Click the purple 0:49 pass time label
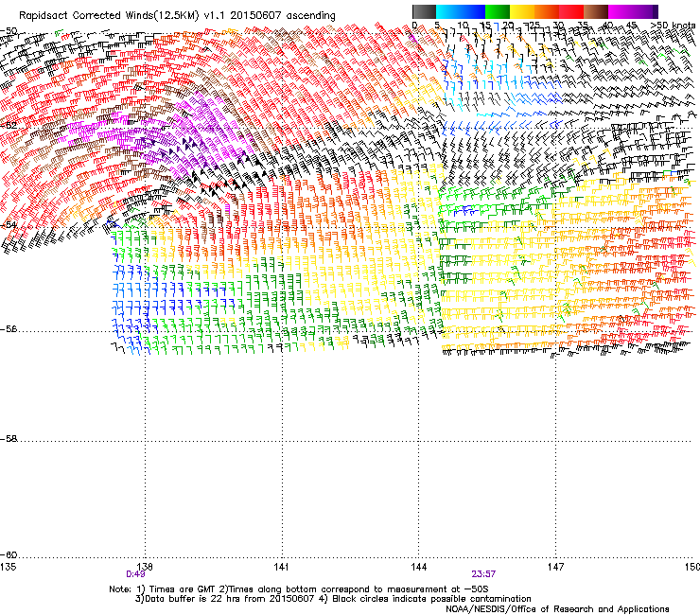 point(135,574)
